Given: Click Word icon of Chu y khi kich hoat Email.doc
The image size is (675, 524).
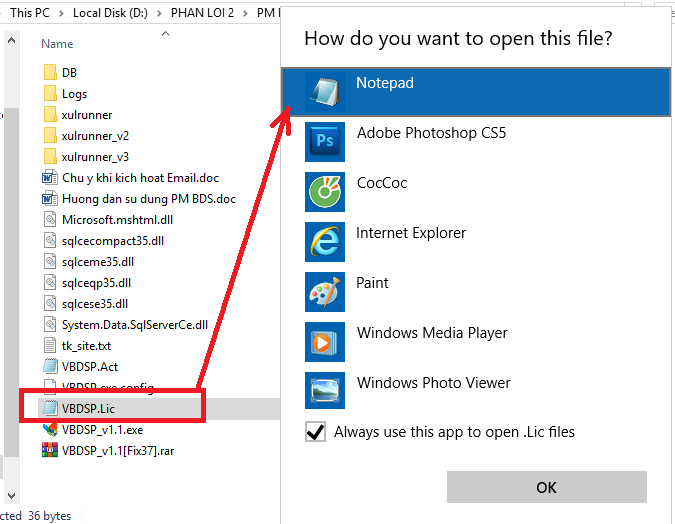Looking at the screenshot, I should coord(50,177).
